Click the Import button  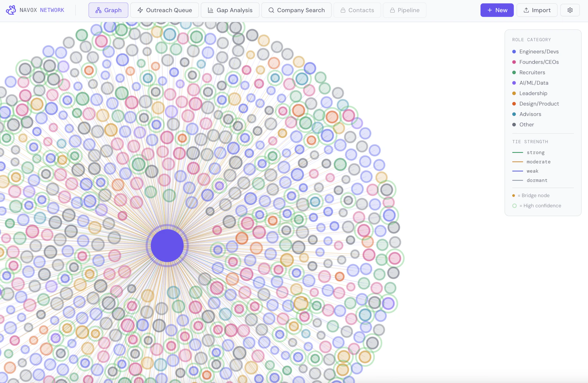537,10
